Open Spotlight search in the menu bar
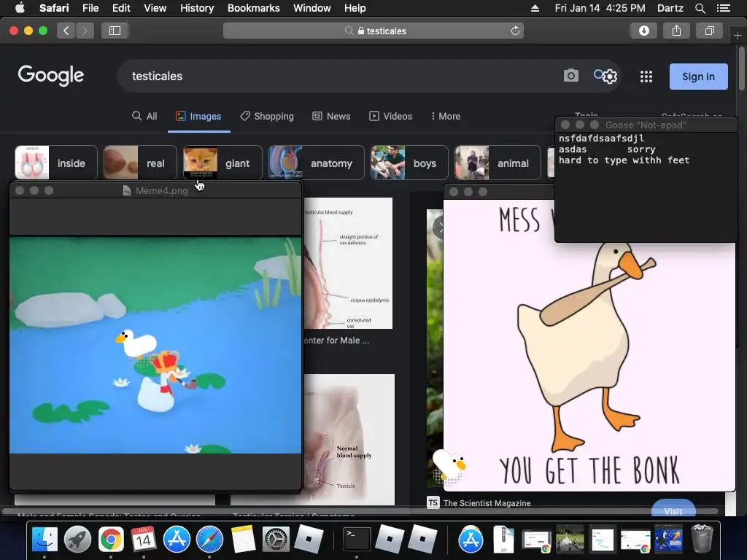This screenshot has height=560, width=747. point(700,8)
